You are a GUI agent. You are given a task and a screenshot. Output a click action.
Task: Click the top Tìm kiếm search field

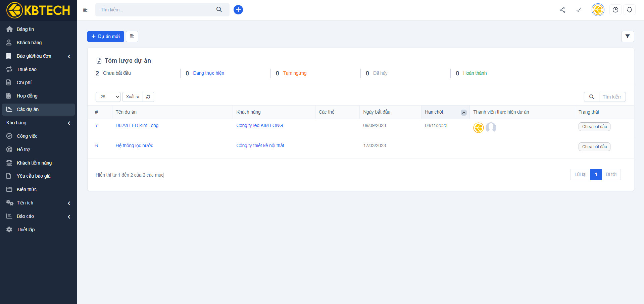click(156, 10)
